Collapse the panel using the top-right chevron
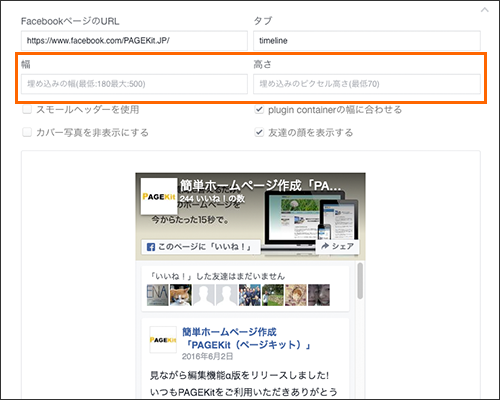500x400 pixels. [x=485, y=10]
